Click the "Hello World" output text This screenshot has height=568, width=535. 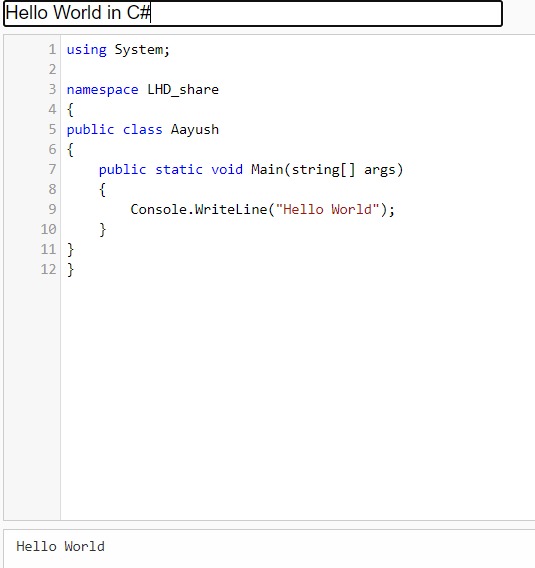click(x=60, y=546)
